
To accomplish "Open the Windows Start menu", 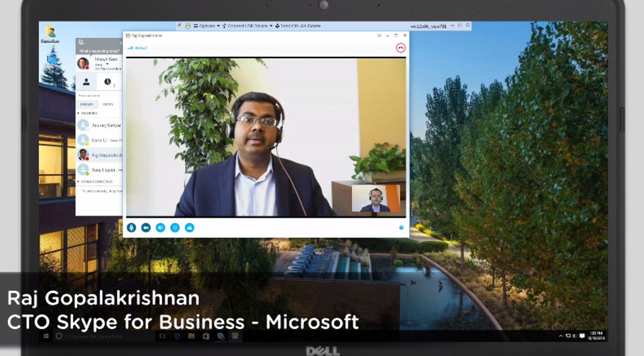I will coord(46,336).
